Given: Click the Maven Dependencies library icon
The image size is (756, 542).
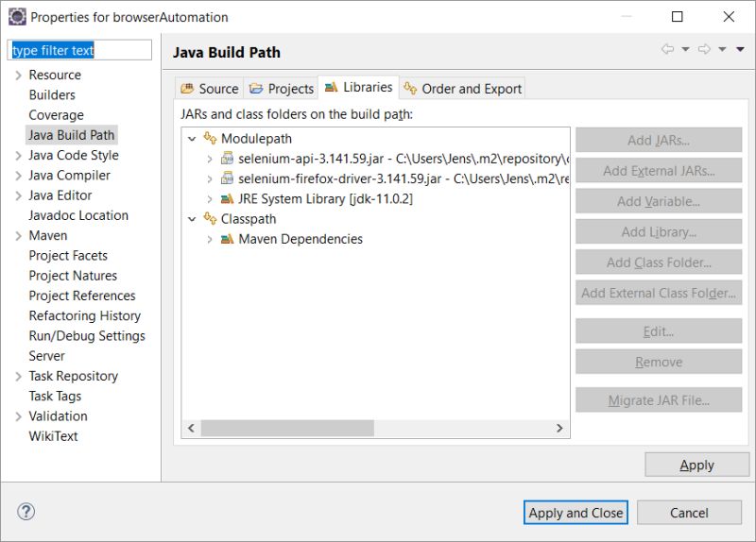Looking at the screenshot, I should (x=227, y=239).
